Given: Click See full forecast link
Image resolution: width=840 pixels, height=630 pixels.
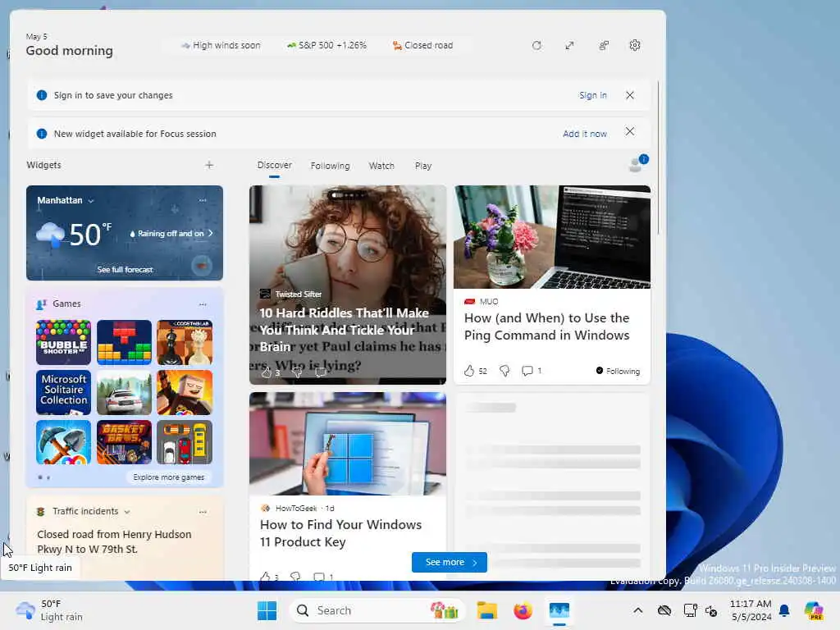Looking at the screenshot, I should pos(125,269).
